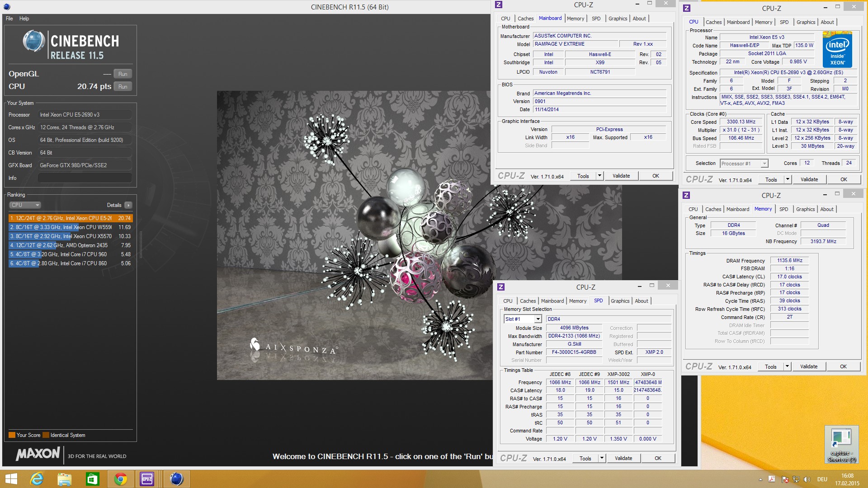Image resolution: width=868 pixels, height=488 pixels.
Task: Click Validate in the Mainboard window
Action: coord(621,176)
